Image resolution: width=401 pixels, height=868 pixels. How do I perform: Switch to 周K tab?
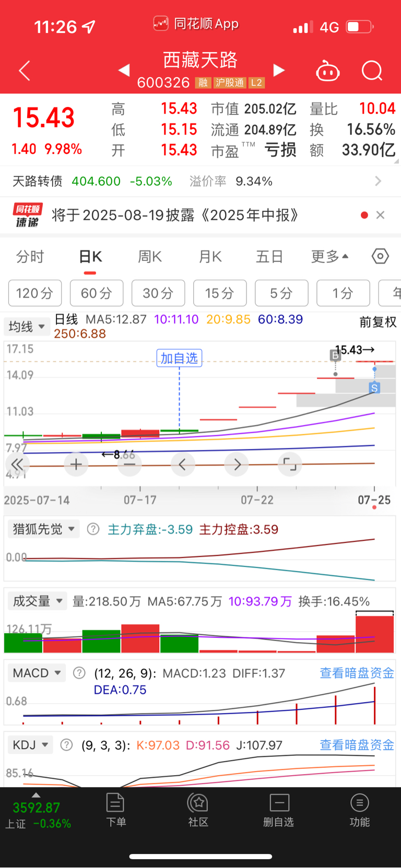pyautogui.click(x=150, y=257)
